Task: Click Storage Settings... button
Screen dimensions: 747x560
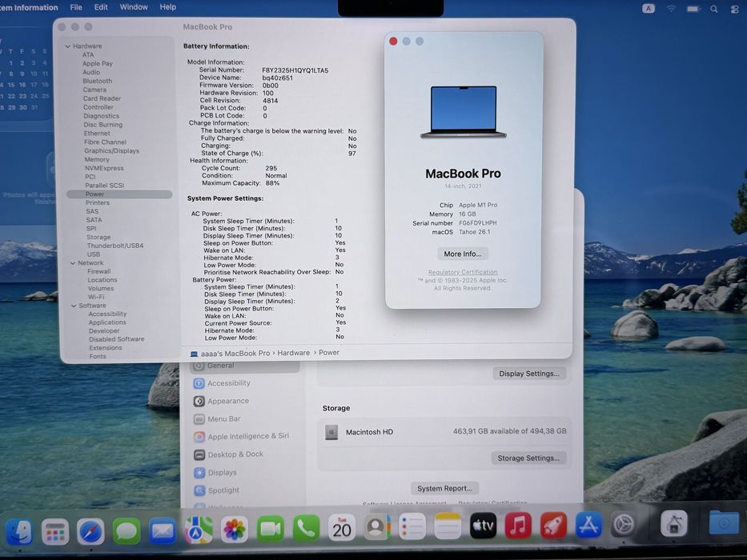Action: tap(528, 458)
